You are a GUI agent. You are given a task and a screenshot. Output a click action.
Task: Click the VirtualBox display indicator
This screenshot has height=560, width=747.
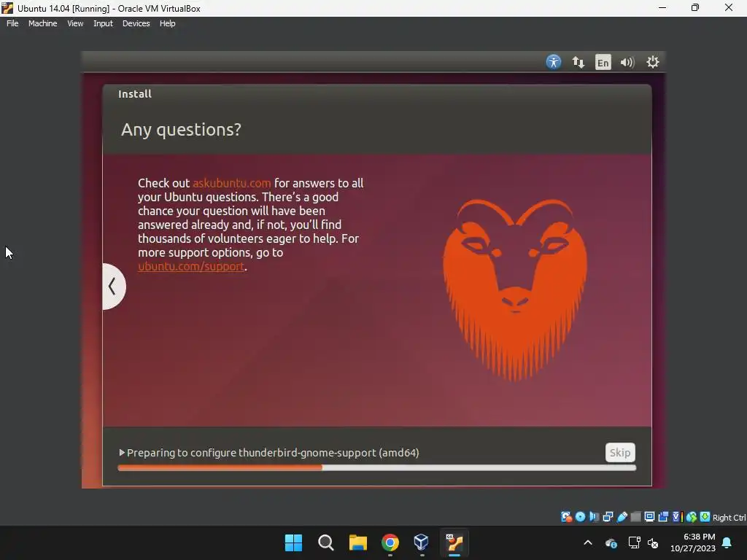point(649,517)
